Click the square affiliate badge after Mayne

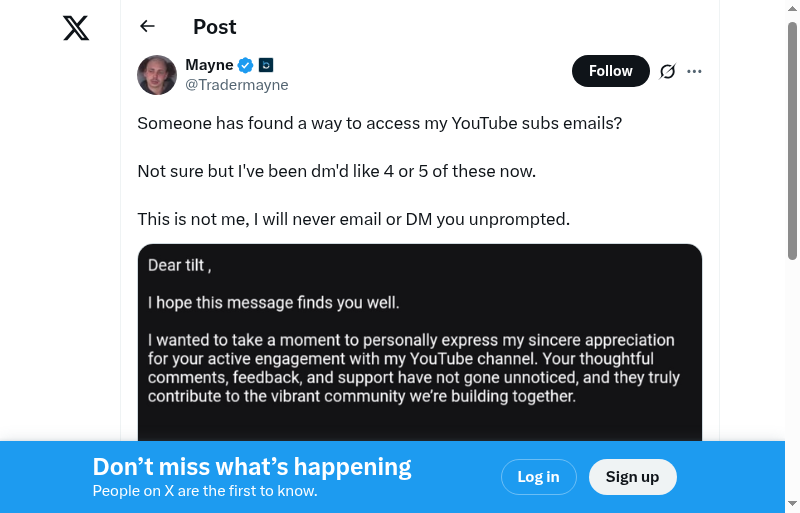(266, 66)
